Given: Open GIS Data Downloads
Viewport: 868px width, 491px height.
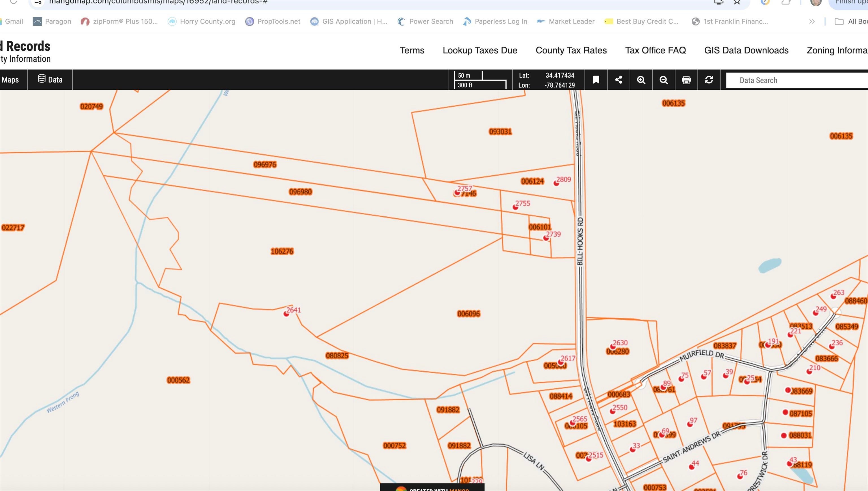Looking at the screenshot, I should click(746, 50).
